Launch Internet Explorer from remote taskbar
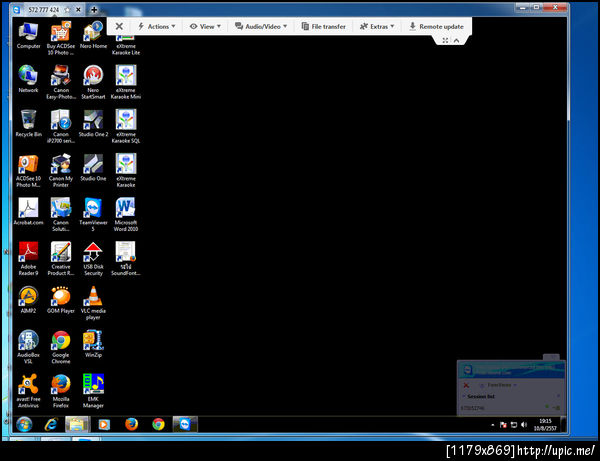Screen dimensions: 600x461 (51, 424)
